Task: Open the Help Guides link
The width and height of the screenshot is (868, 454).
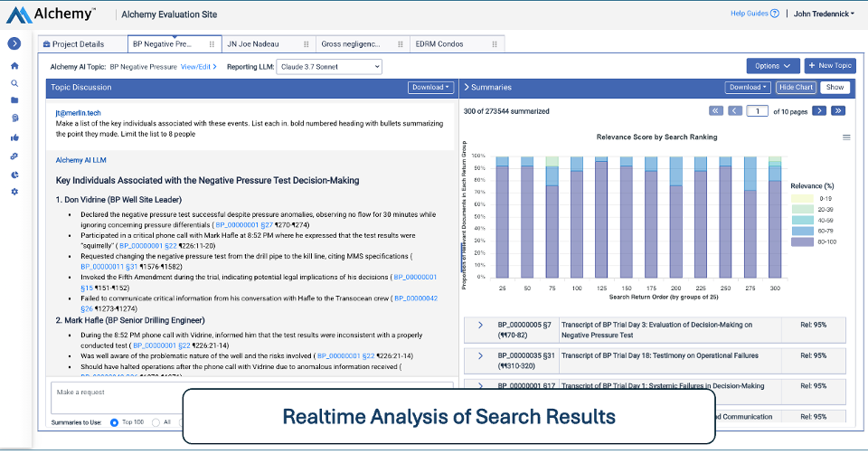Action: [x=750, y=14]
